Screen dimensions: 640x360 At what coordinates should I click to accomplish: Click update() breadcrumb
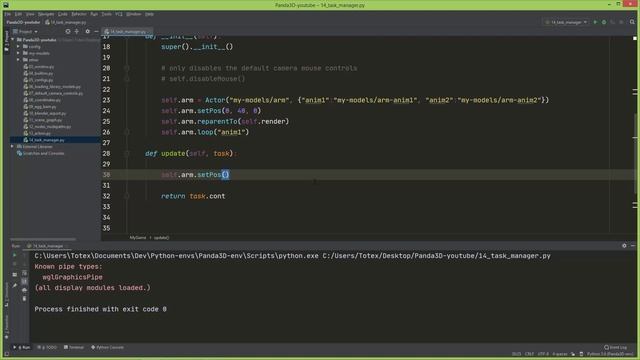162,238
